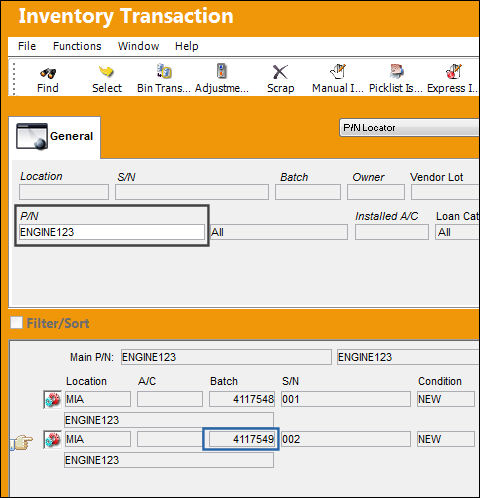Screen dimensions: 480x498
Task: Open the File menu
Action: (x=27, y=46)
